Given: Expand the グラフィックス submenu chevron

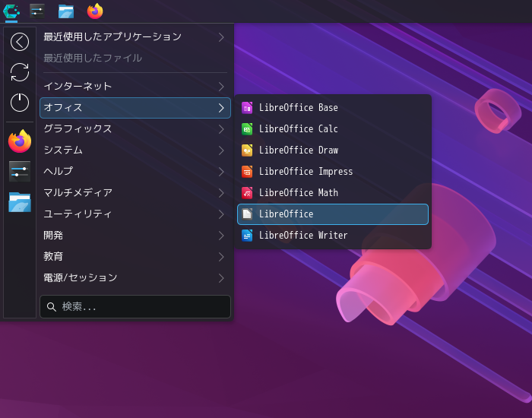Looking at the screenshot, I should coord(221,129).
